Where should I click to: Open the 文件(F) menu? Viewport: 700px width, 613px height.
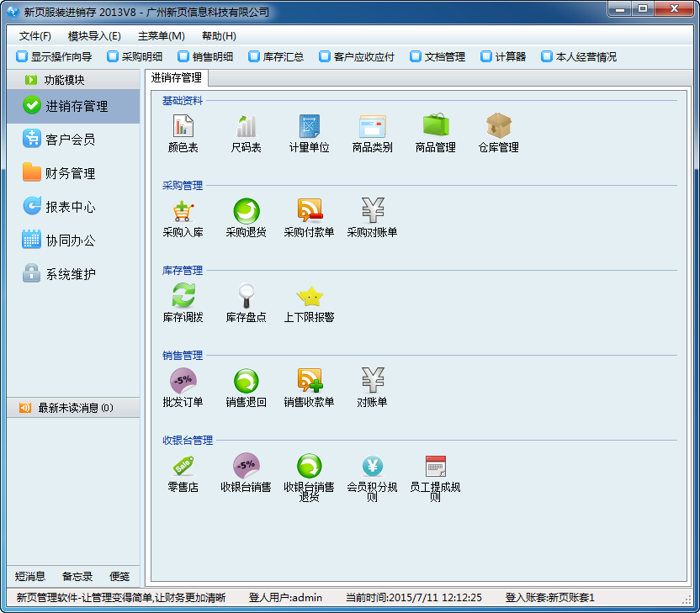coord(34,36)
